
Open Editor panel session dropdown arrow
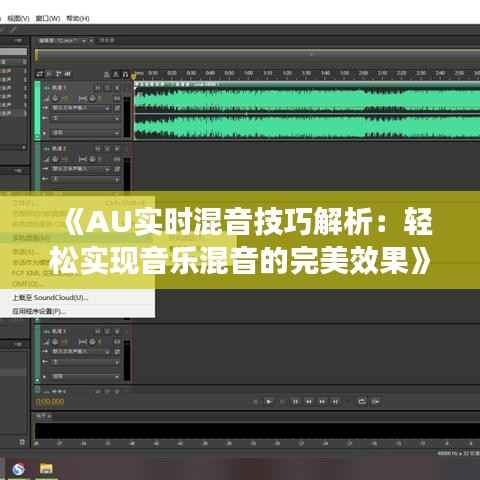[84, 41]
